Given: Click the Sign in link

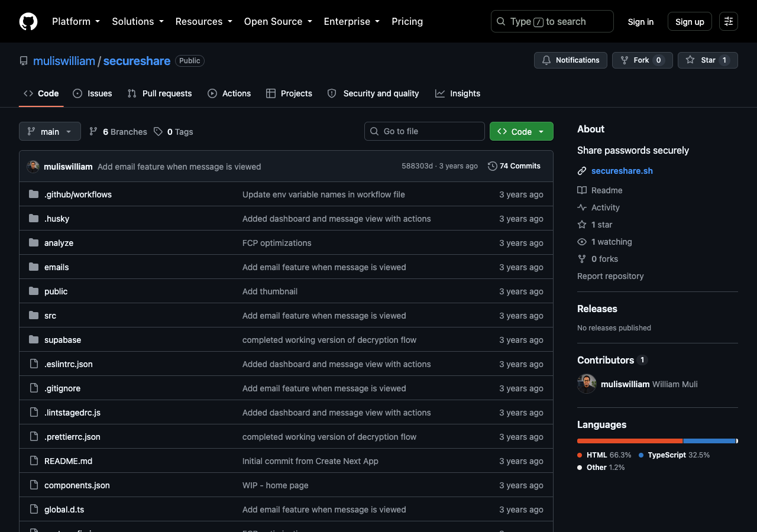Looking at the screenshot, I should pos(640,21).
